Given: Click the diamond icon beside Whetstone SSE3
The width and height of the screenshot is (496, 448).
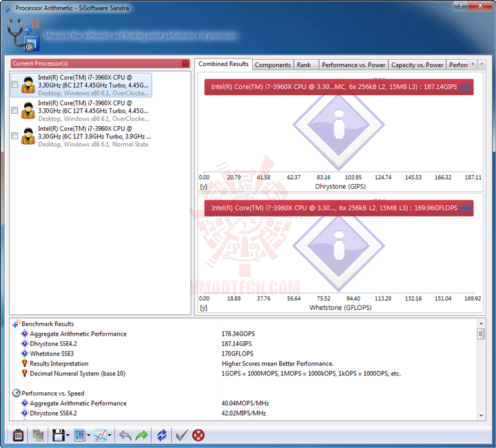Looking at the screenshot, I should (24, 354).
